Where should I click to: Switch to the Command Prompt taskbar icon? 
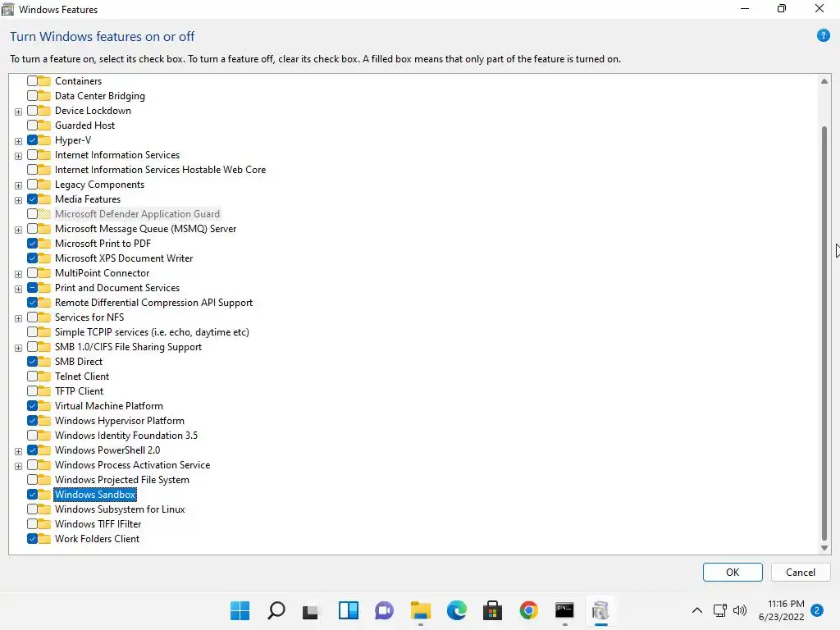click(564, 610)
